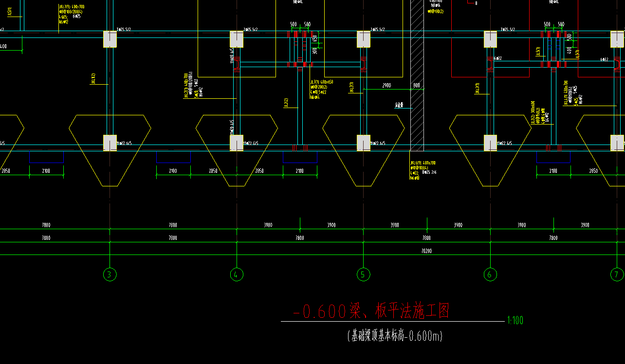Select the upper column on axis 5

[364, 39]
